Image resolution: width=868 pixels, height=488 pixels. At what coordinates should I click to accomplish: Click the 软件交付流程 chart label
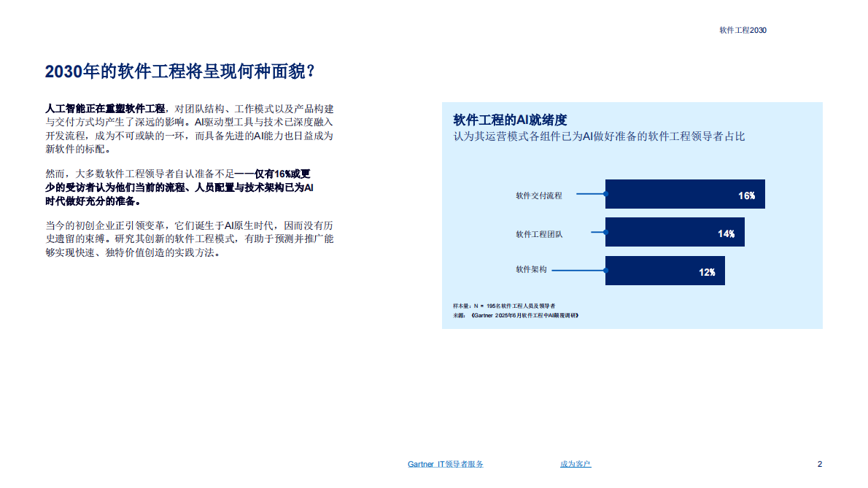[x=538, y=195]
